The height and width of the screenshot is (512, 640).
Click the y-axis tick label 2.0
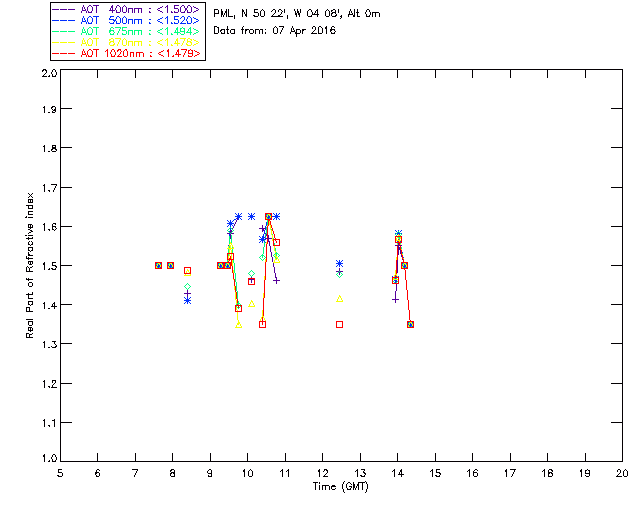(49, 74)
